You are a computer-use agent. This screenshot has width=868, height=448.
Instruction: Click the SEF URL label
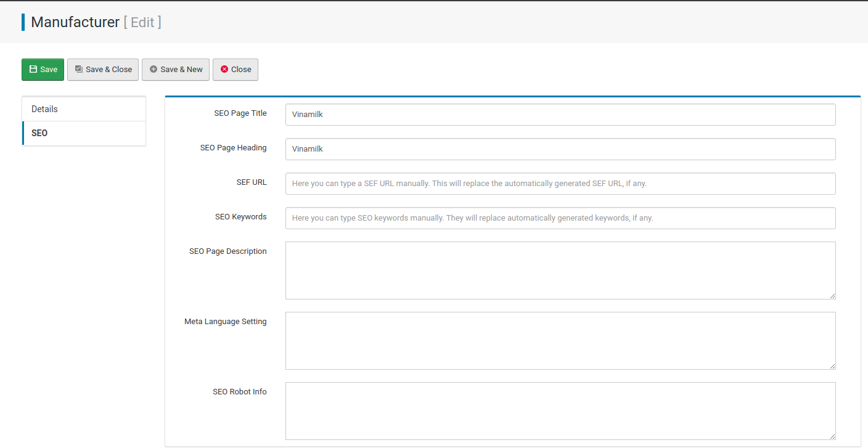click(x=252, y=182)
